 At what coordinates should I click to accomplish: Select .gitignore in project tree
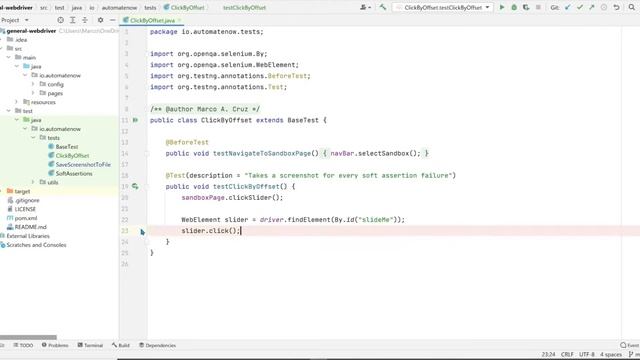click(27, 200)
